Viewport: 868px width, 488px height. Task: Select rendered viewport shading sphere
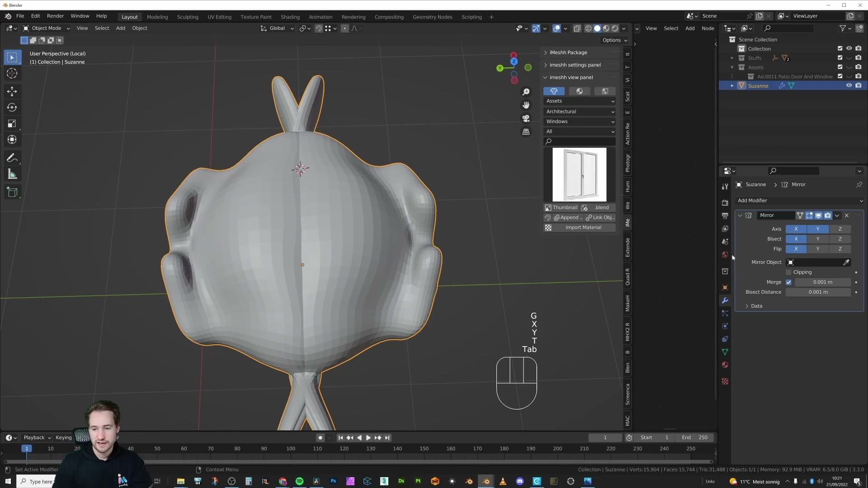pos(615,28)
